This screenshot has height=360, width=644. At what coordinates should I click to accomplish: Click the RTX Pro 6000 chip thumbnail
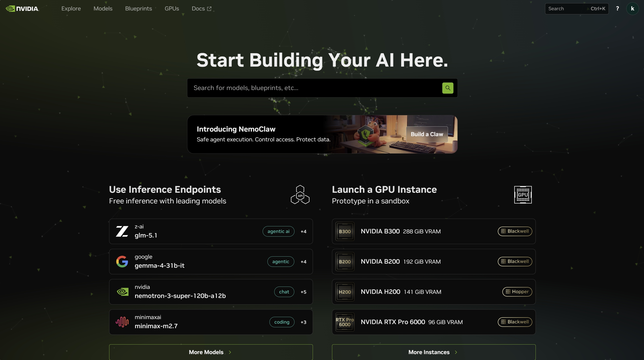[345, 322]
